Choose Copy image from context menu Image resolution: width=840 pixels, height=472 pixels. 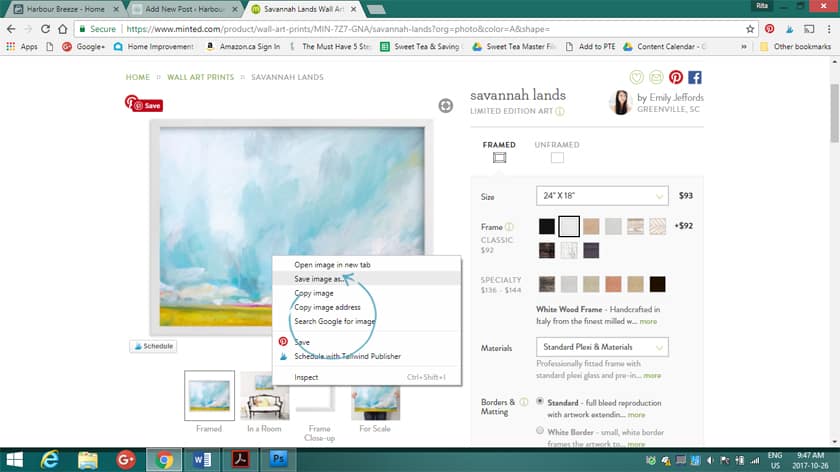point(366,293)
